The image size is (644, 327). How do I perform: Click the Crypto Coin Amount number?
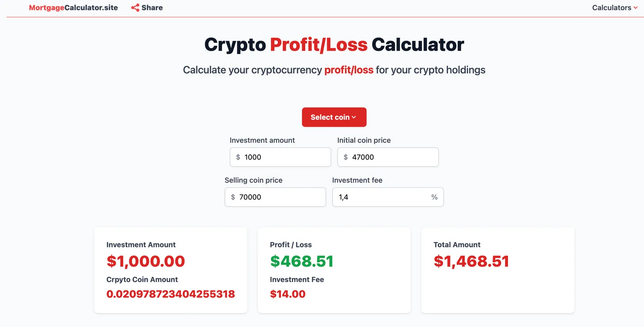coord(171,294)
